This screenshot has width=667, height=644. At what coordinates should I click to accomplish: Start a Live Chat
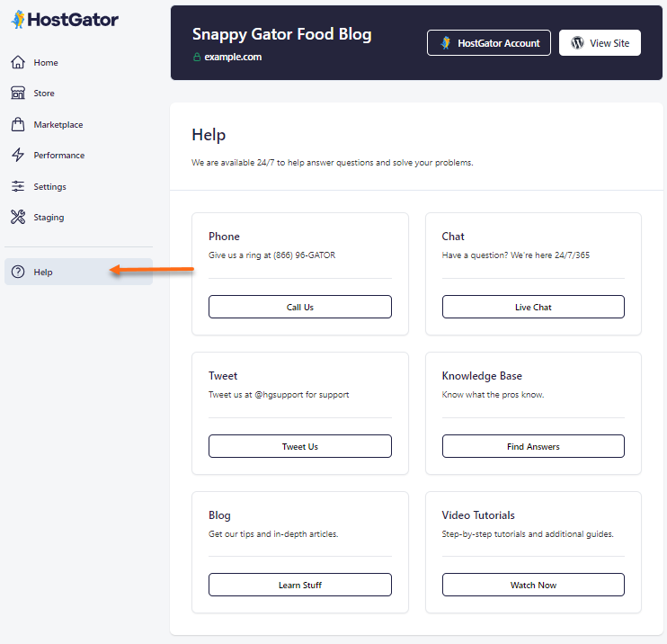[533, 307]
